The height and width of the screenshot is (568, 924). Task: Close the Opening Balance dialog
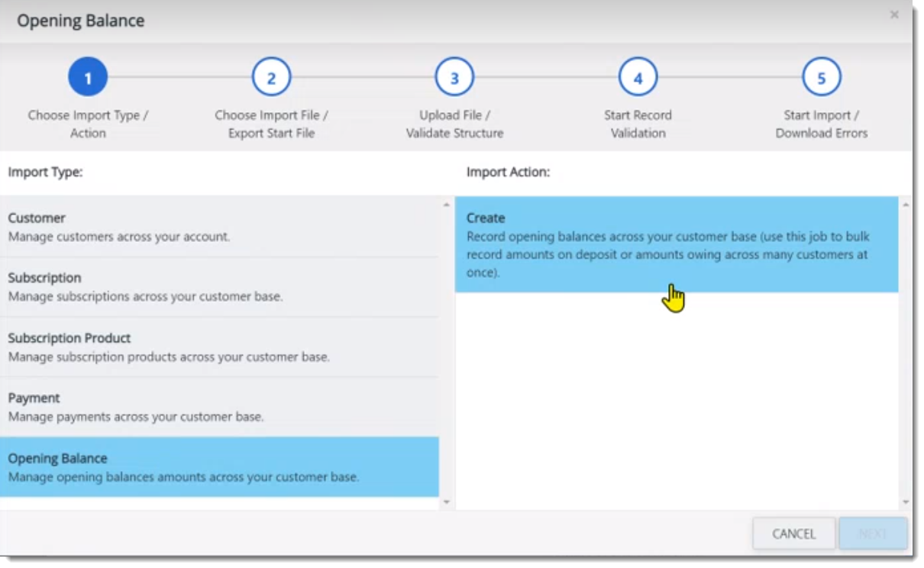click(x=894, y=15)
